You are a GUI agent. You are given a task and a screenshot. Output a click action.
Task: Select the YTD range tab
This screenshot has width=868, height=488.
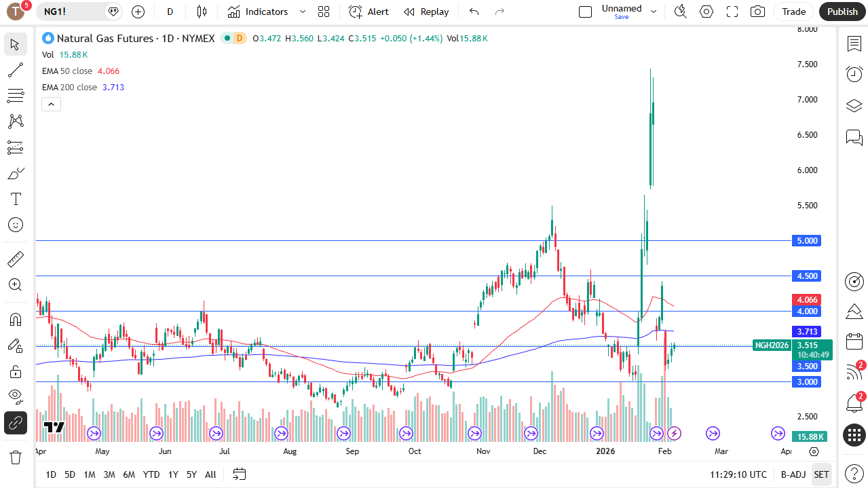pos(151,474)
